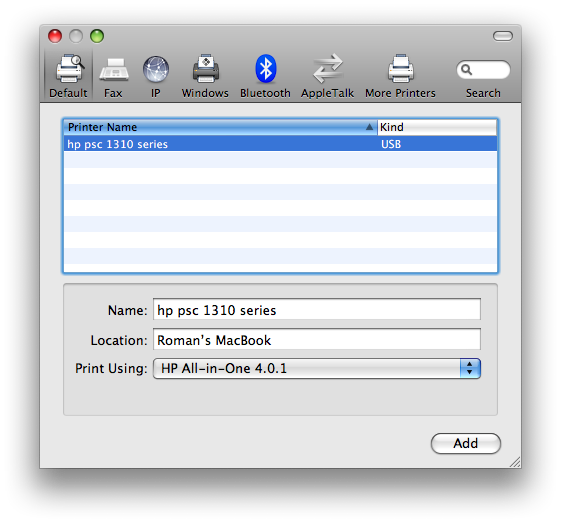Image resolution: width=561 pixels, height=523 pixels.
Task: Toggle toolbar with the pill button
Action: click(503, 36)
